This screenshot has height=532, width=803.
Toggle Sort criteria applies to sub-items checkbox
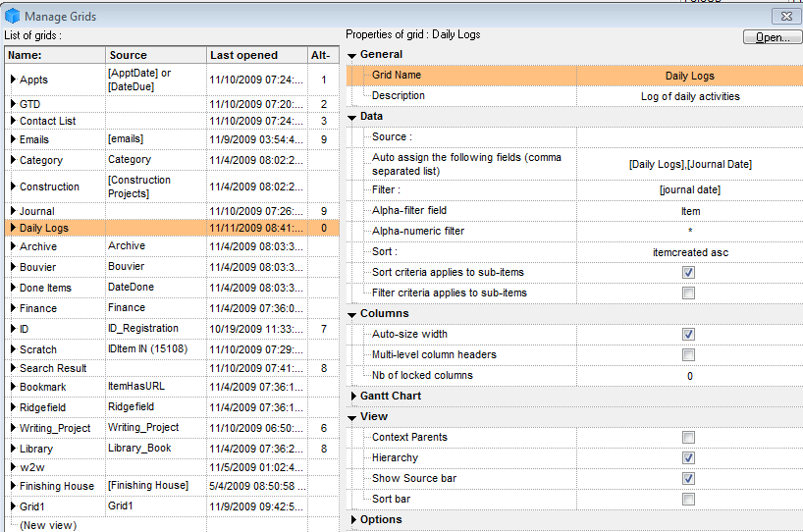688,273
